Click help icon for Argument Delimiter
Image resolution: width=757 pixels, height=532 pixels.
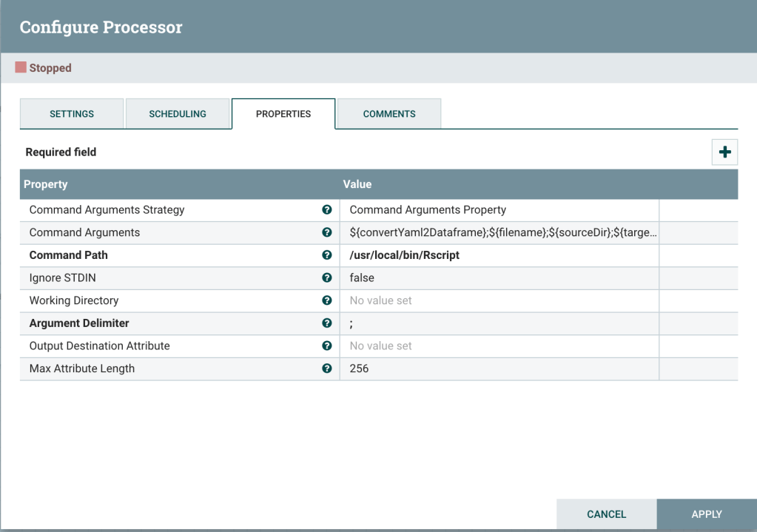pyautogui.click(x=327, y=323)
